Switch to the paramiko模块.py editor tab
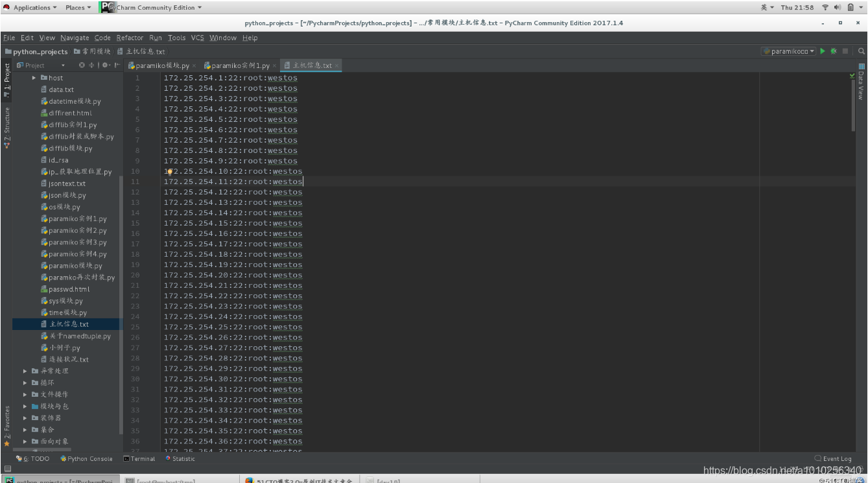The height and width of the screenshot is (483, 868). (162, 65)
